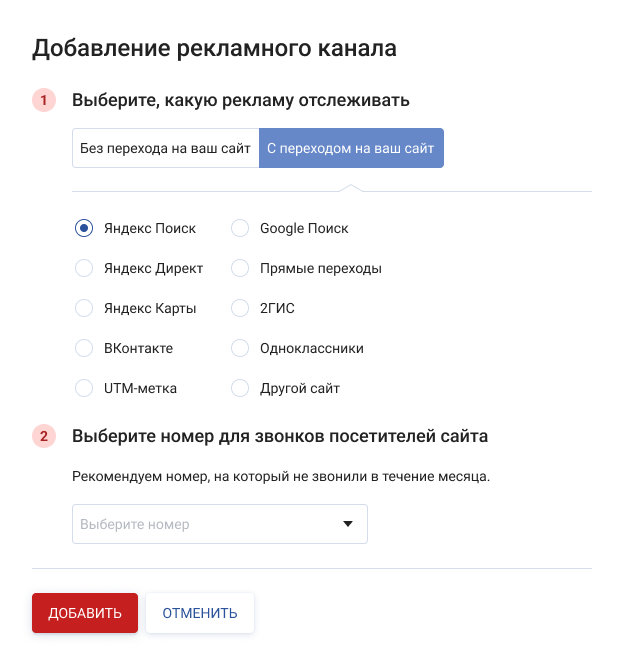Click the step 2 number badge

(x=44, y=436)
